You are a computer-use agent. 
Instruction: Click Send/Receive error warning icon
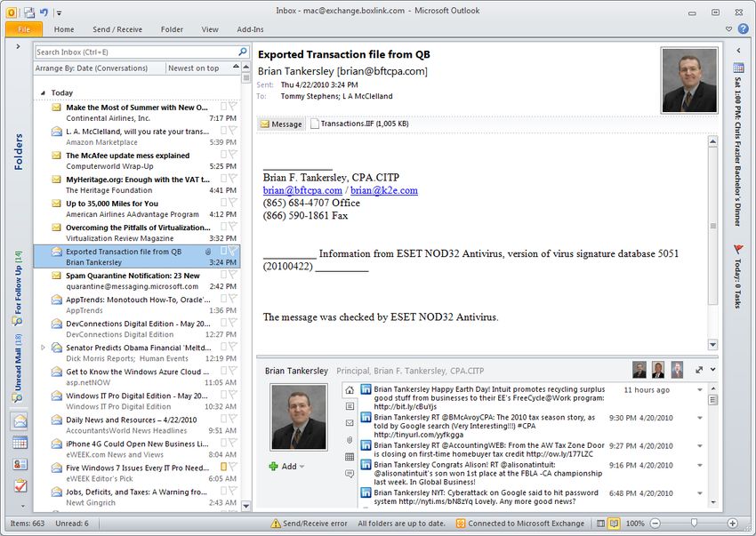(x=276, y=524)
